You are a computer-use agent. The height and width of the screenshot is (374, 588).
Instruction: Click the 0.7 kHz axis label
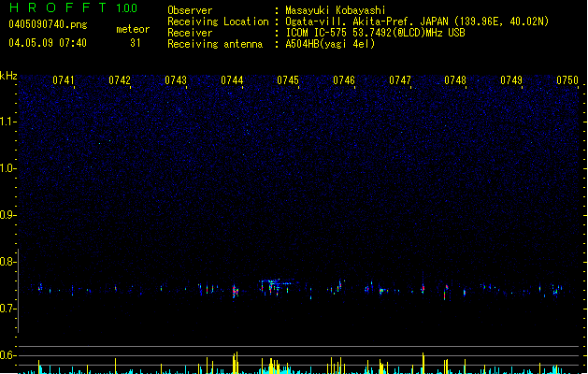pos(7,309)
